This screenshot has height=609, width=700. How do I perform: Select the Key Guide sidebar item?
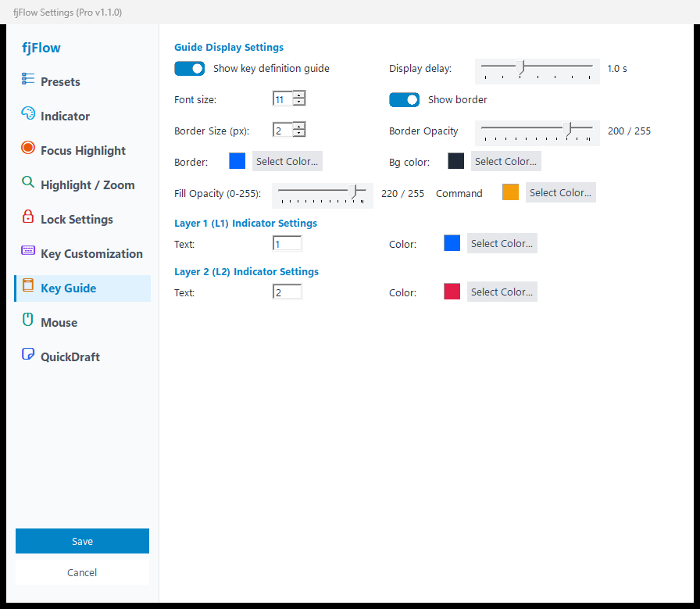[83, 288]
